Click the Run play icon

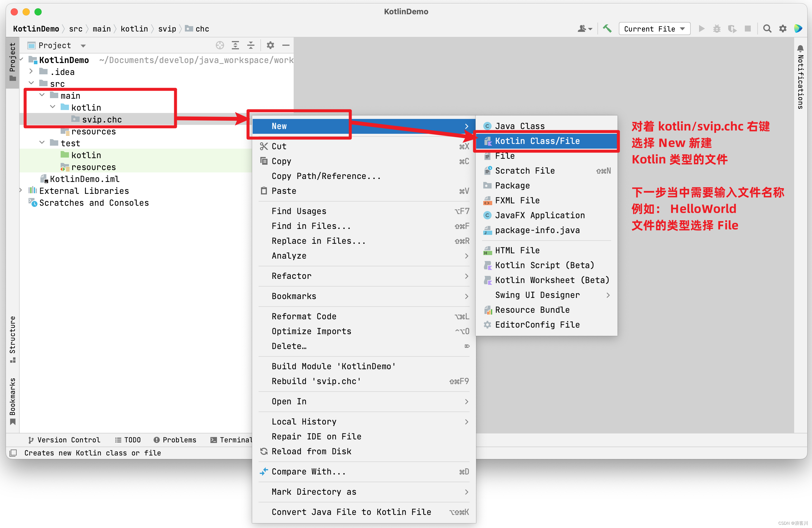(x=701, y=29)
